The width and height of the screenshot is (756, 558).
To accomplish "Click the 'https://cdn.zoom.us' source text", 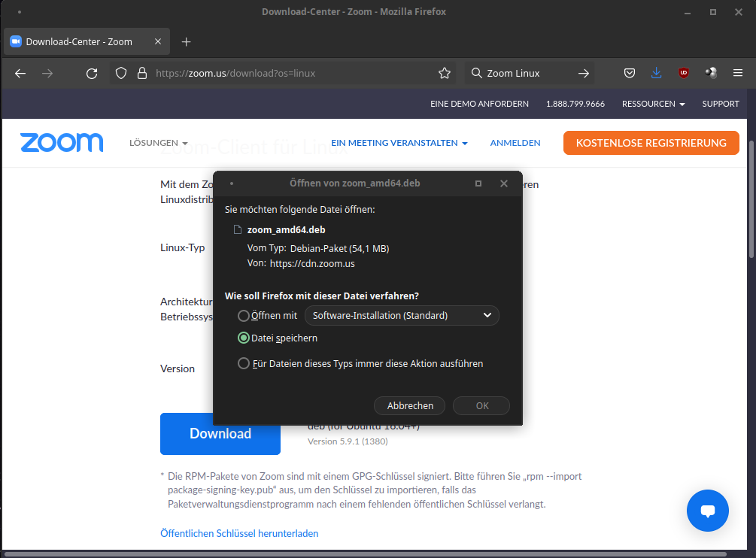I will (312, 263).
